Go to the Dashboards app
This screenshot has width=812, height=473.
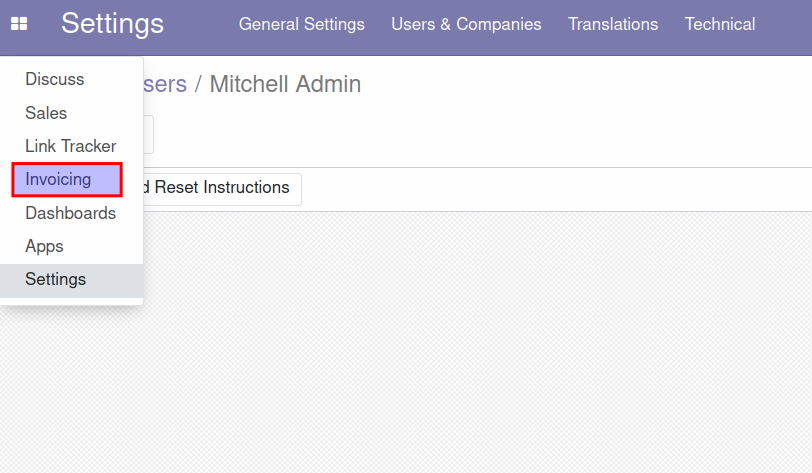71,213
